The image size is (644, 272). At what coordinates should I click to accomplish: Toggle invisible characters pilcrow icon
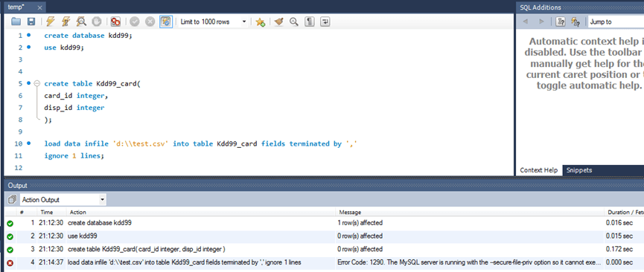(x=309, y=22)
